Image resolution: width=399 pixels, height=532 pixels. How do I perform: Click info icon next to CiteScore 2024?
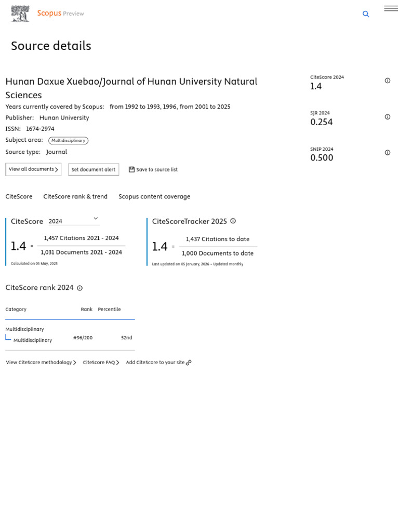(x=388, y=81)
